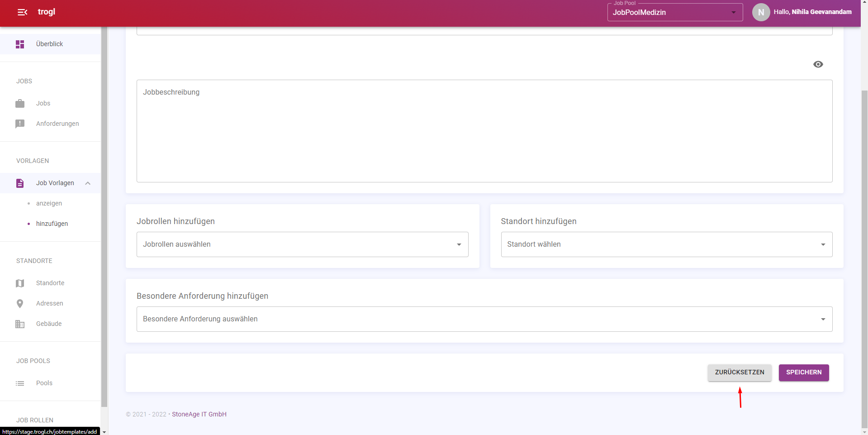Viewport: 868px width, 435px height.
Task: Go to Pools in the sidebar
Action: 50,383
